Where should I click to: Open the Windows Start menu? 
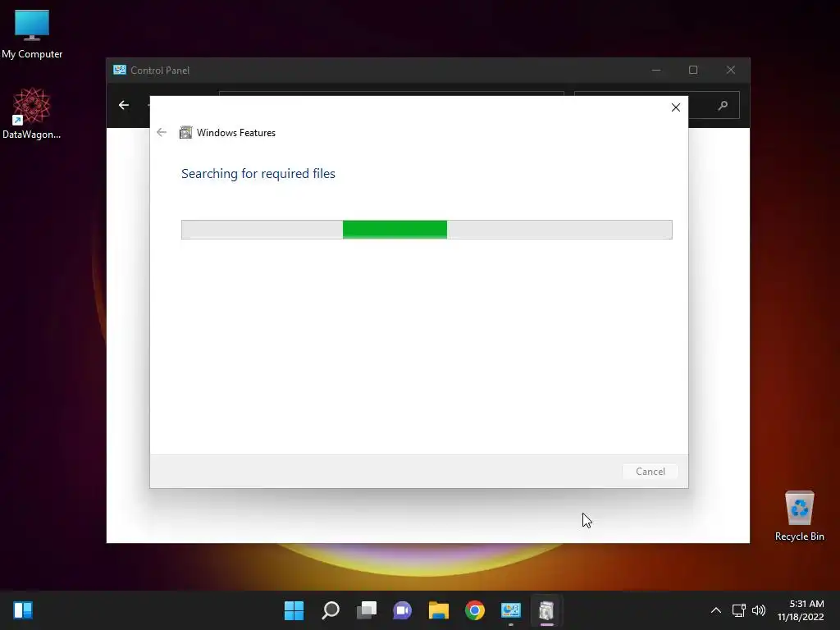(294, 610)
